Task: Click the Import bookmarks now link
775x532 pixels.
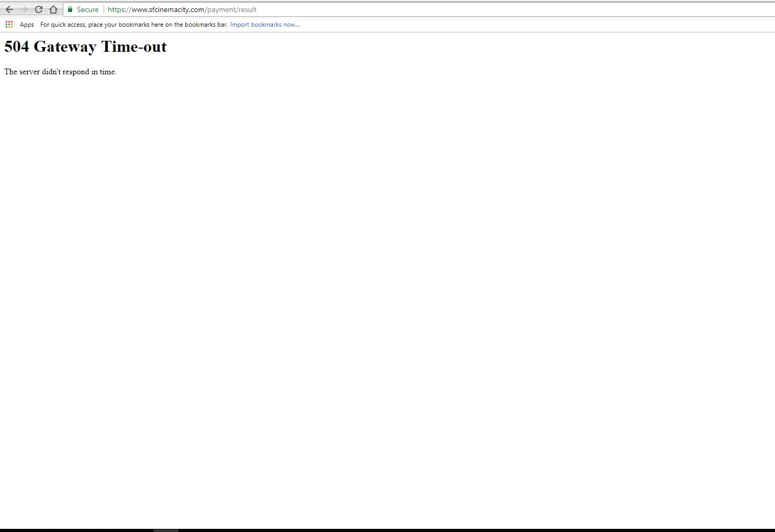Action: 265,25
